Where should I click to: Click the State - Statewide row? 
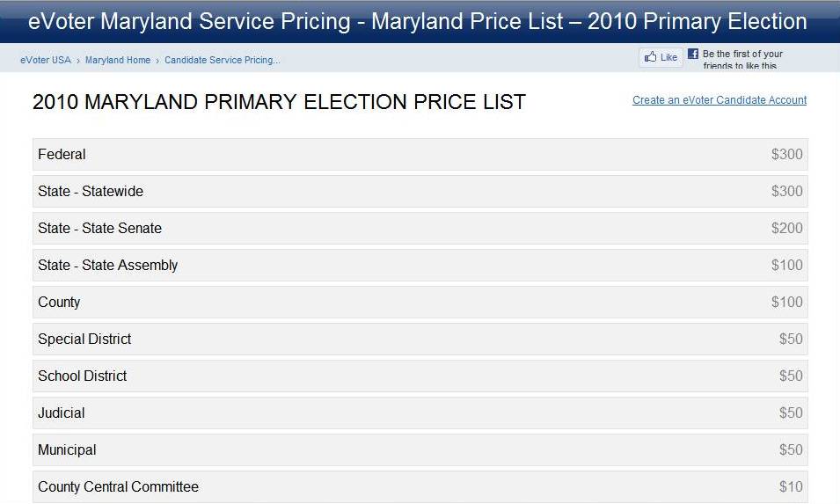click(420, 191)
